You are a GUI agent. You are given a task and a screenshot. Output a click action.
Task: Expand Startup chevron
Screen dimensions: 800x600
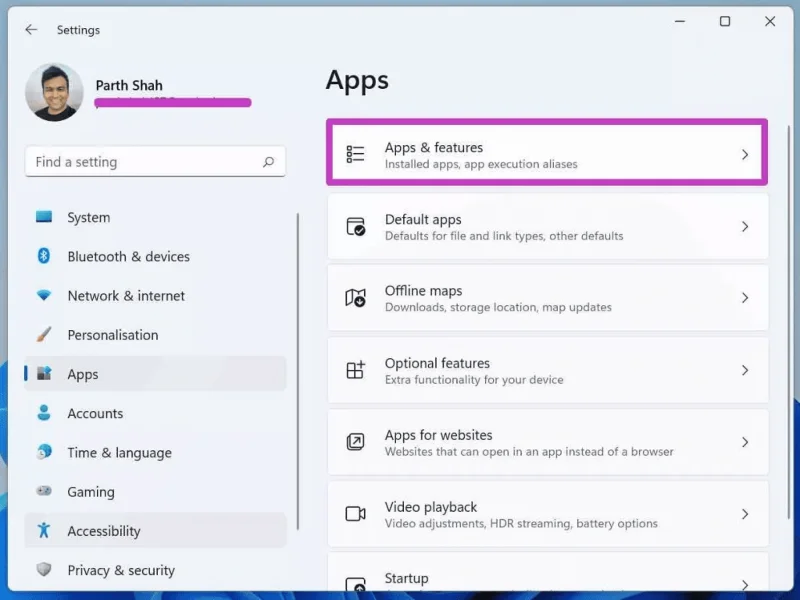(745, 585)
